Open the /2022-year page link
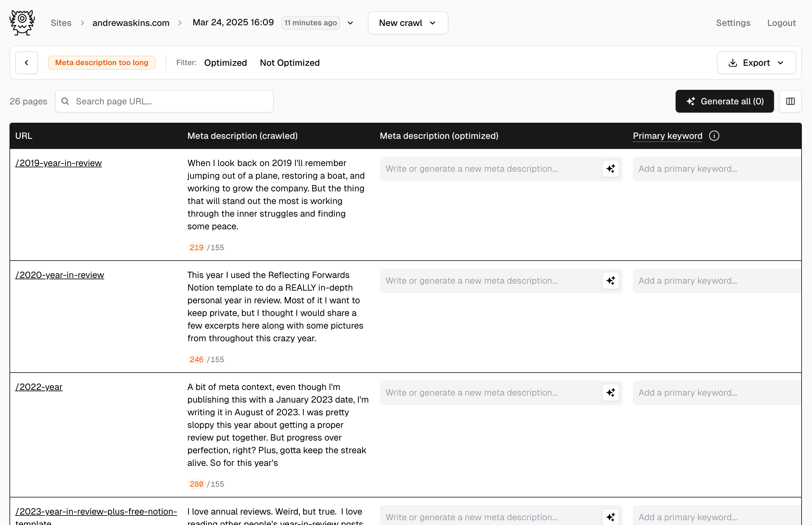This screenshot has height=525, width=812. [39, 387]
